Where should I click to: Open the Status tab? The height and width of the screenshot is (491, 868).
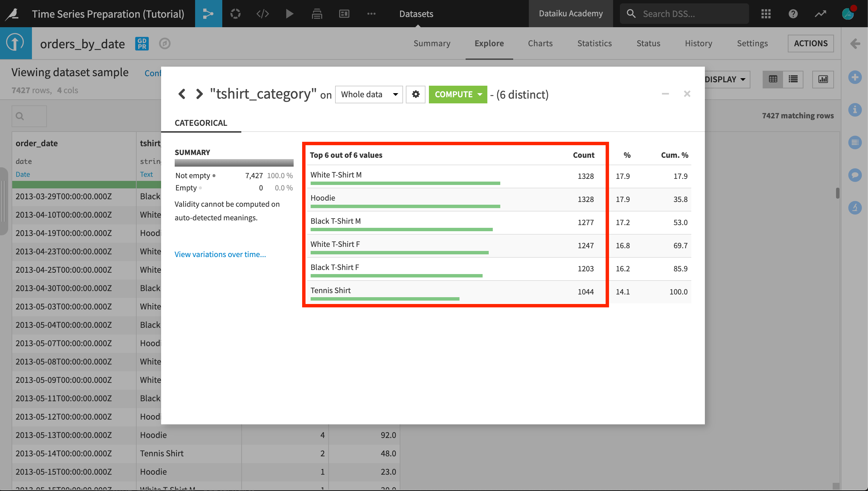click(648, 43)
